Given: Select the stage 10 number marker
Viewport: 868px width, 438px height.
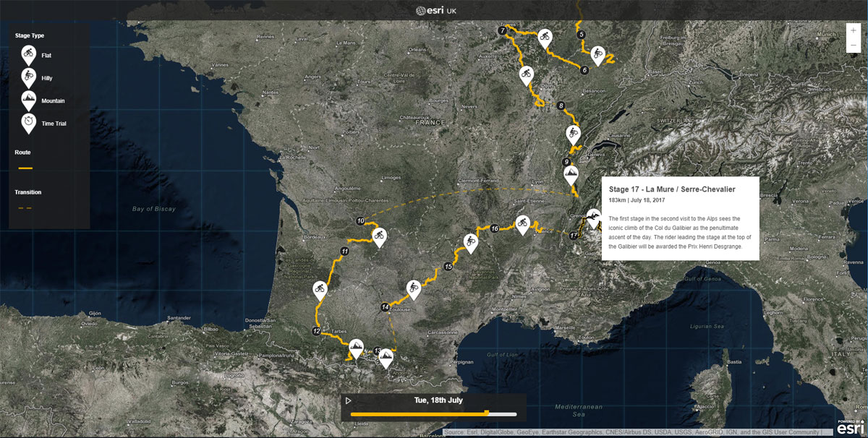Looking at the screenshot, I should coord(360,220).
